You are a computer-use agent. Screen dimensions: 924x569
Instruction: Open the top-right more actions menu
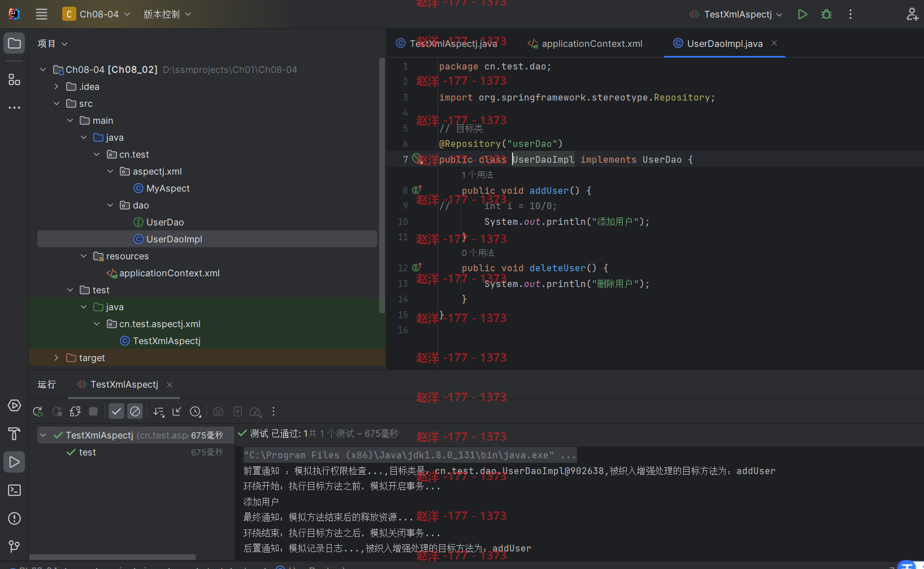tap(850, 14)
